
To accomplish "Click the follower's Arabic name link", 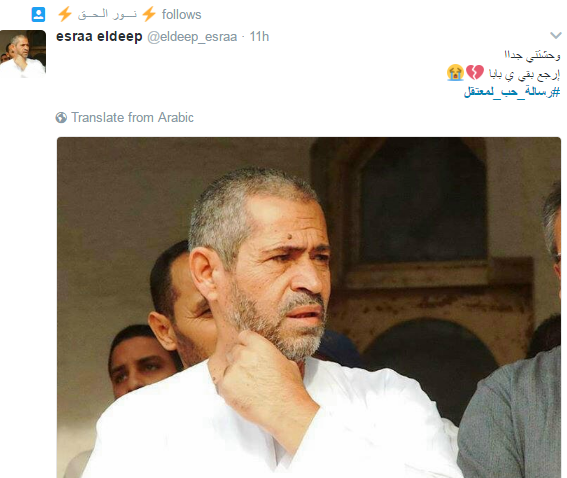I will (108, 14).
